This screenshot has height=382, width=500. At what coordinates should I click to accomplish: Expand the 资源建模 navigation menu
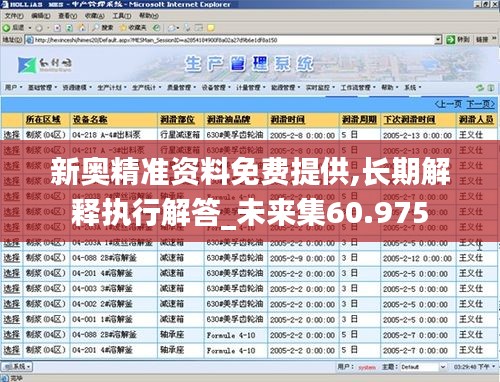pos(77,87)
